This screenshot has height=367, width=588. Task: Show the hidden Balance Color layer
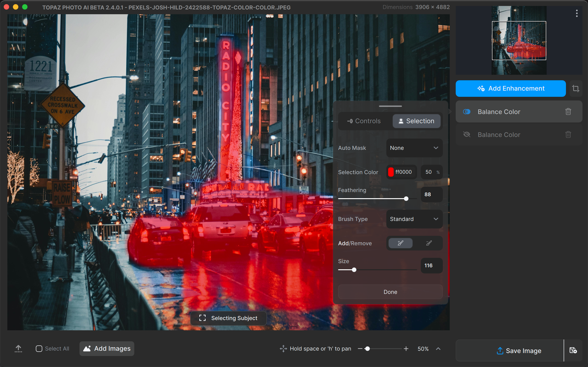[x=466, y=134]
